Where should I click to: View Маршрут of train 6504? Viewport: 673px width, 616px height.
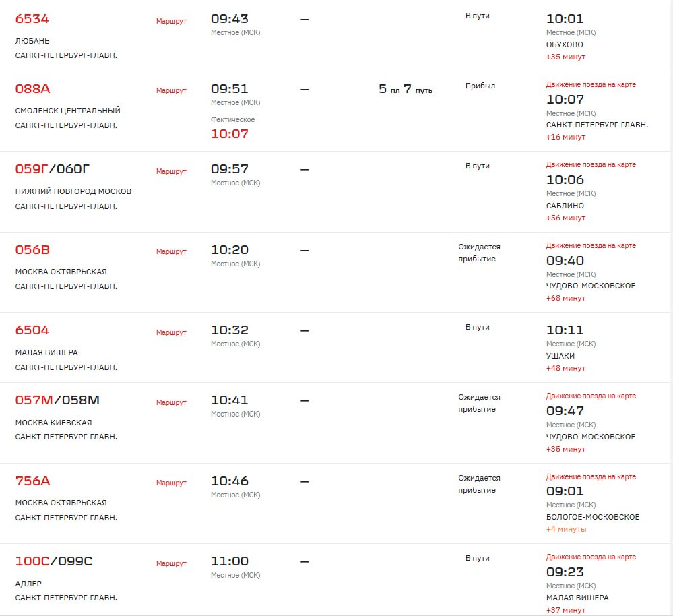coord(171,332)
